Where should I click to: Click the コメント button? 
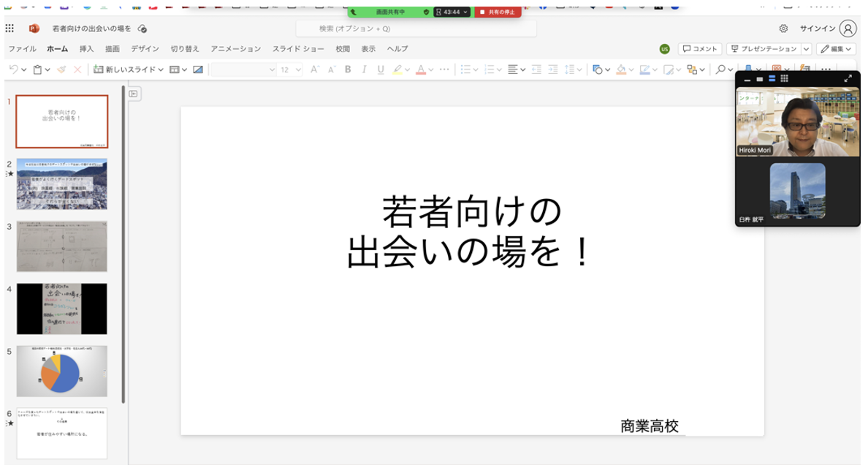(699, 49)
